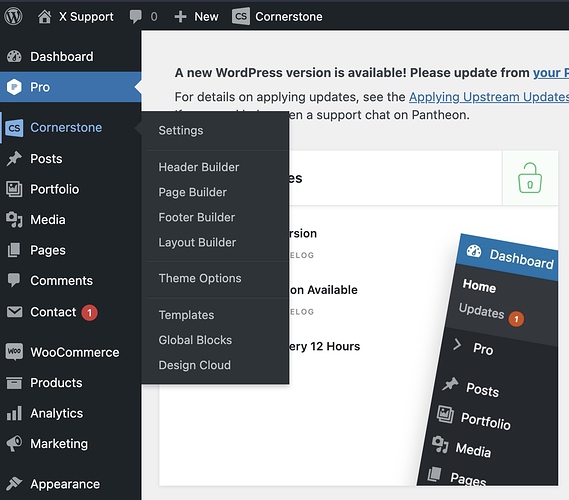569x500 pixels.
Task: Click the Dashboard gauge icon in sidebar
Action: 15,56
